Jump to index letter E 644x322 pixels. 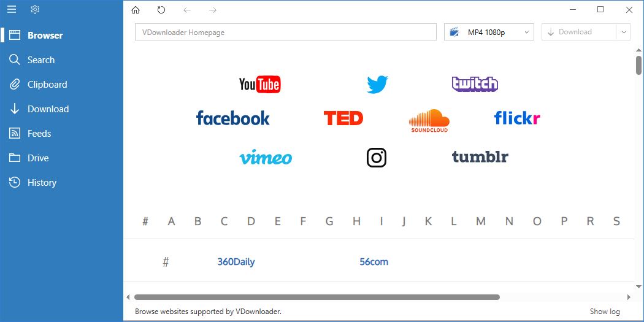tap(278, 221)
